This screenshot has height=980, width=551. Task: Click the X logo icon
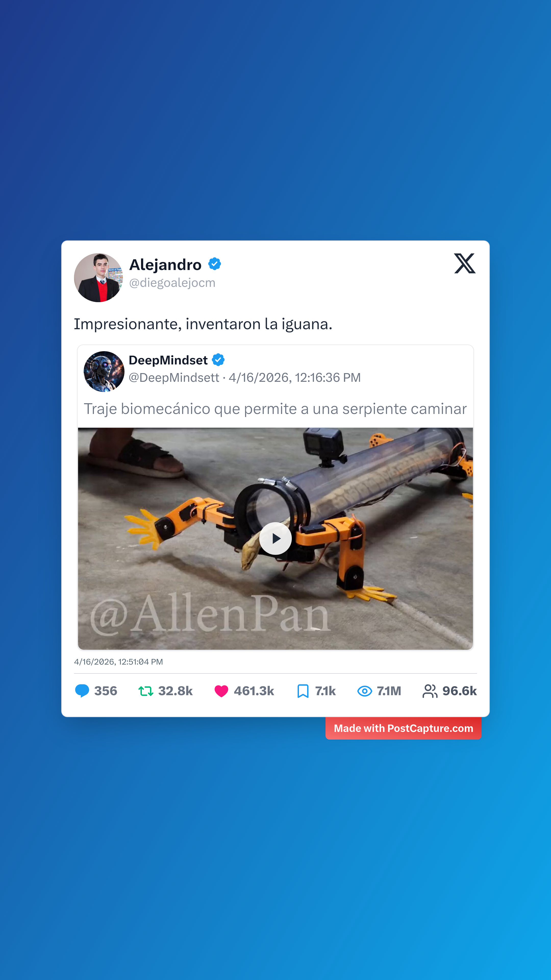point(465,263)
